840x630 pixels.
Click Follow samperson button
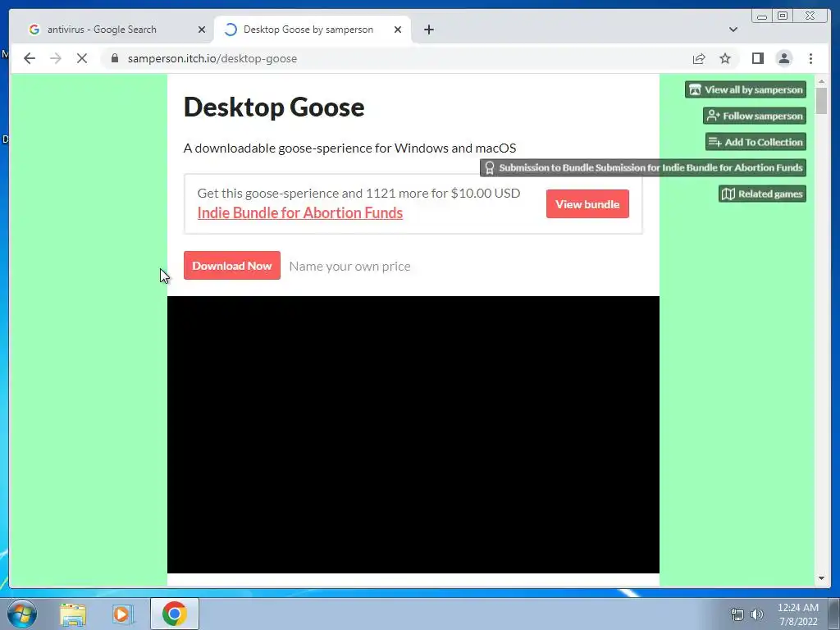[755, 116]
